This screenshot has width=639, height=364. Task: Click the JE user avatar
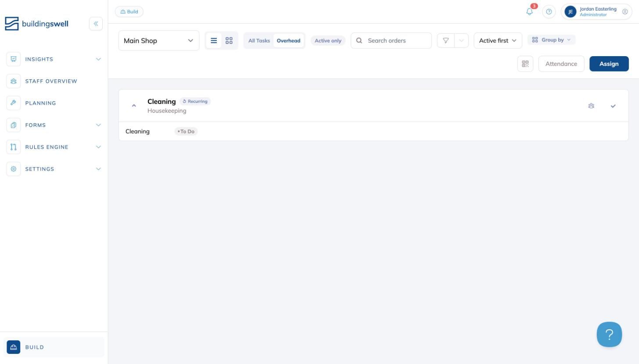[x=570, y=12]
